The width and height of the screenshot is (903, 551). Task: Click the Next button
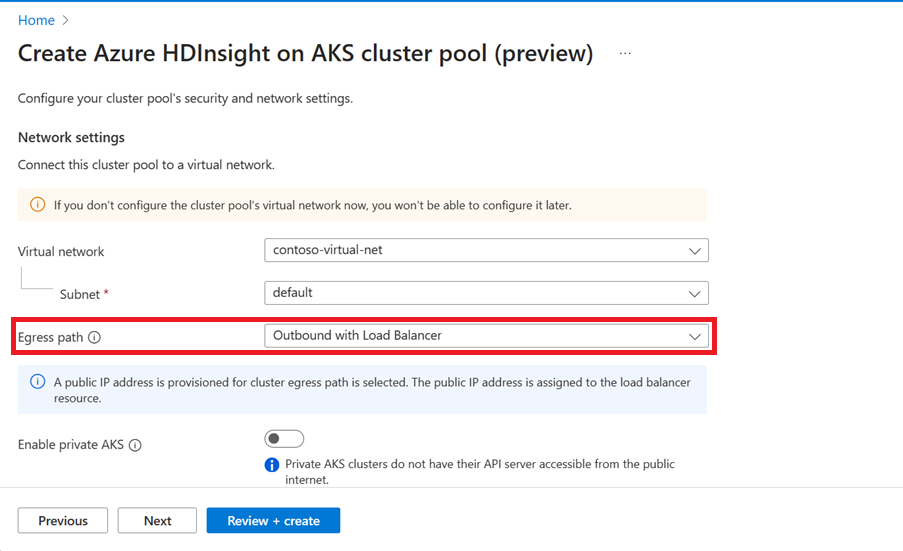[157, 521]
